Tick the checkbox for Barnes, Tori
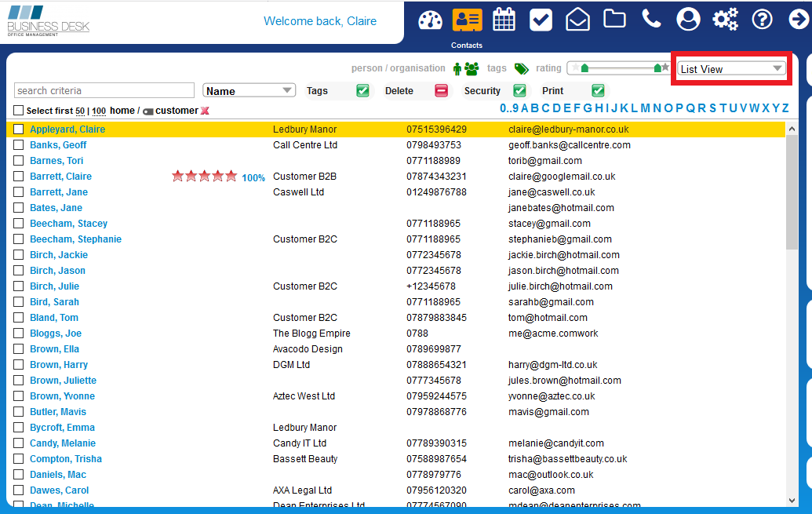Image resolution: width=812 pixels, height=514 pixels. 19,161
